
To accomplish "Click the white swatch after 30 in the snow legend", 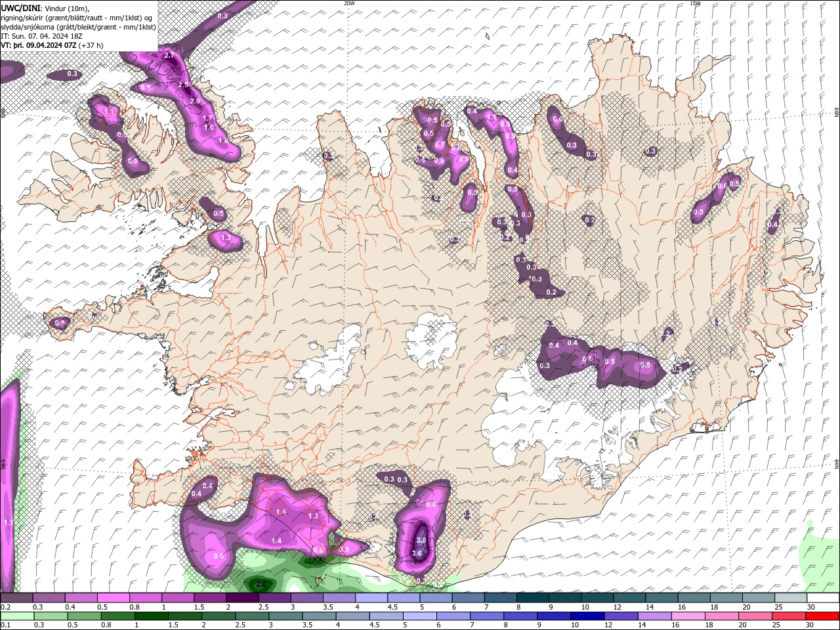I will pos(824,598).
